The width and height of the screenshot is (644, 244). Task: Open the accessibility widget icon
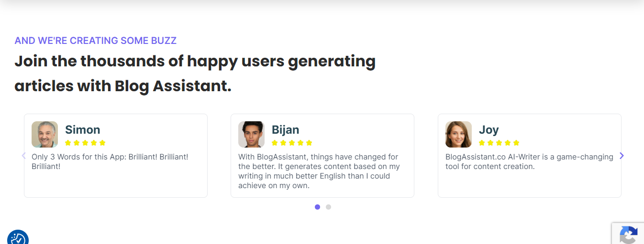tap(18, 237)
